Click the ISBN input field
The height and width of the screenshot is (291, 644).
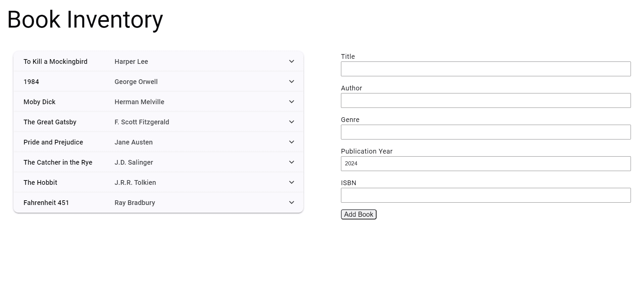pyautogui.click(x=486, y=195)
